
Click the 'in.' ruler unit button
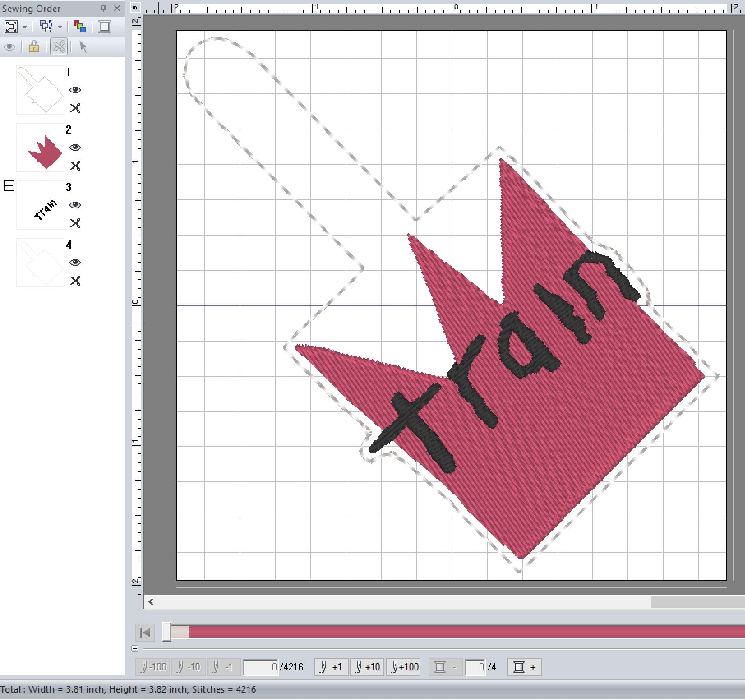136,7
